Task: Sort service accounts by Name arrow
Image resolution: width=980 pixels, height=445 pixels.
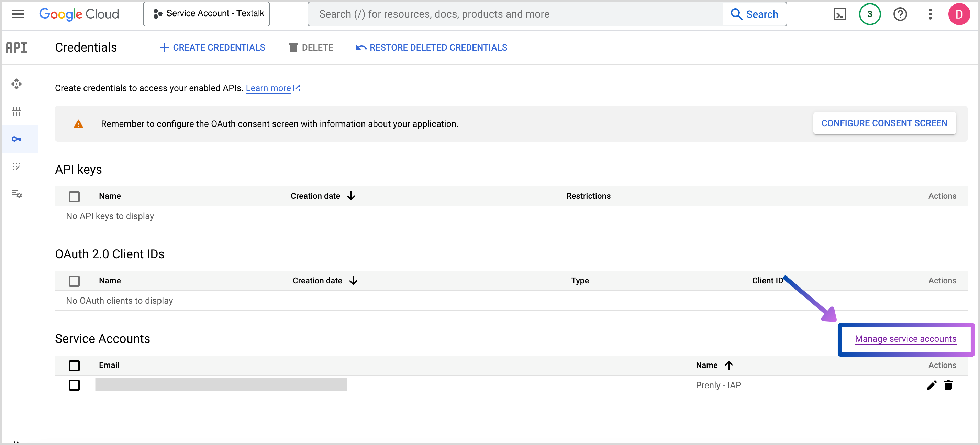Action: [x=728, y=366]
